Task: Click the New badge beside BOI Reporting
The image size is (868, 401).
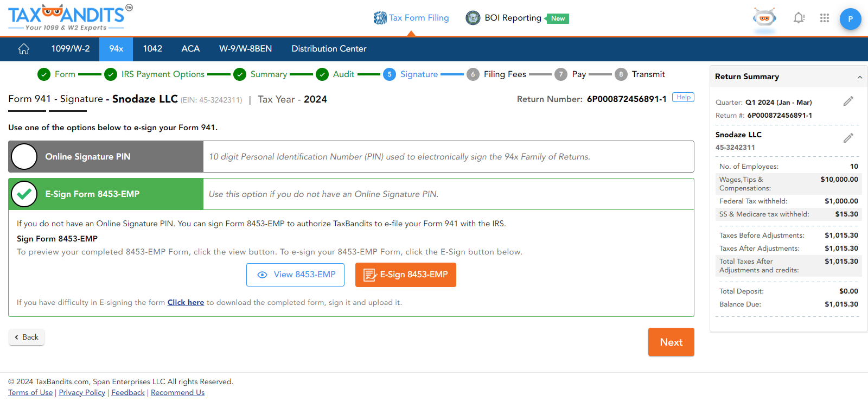Action: [558, 18]
